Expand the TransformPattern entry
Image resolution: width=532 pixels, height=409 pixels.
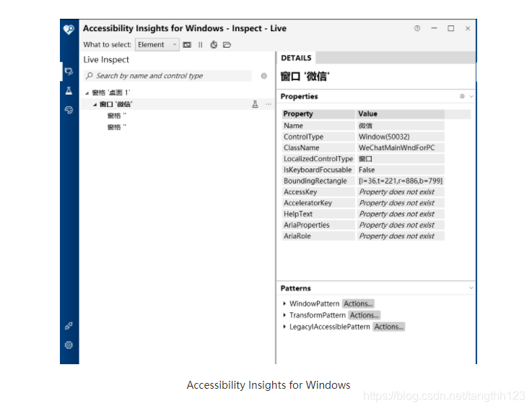tap(284, 315)
